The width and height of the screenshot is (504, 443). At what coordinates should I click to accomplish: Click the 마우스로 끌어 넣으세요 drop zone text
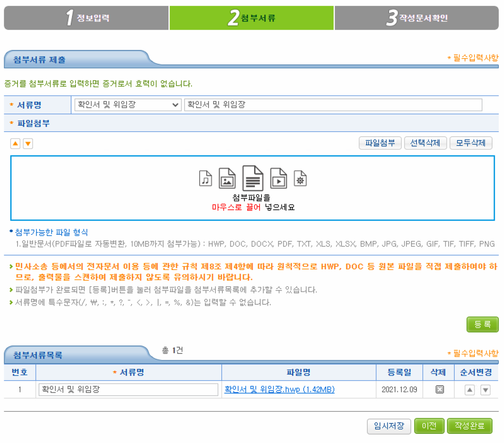click(253, 207)
